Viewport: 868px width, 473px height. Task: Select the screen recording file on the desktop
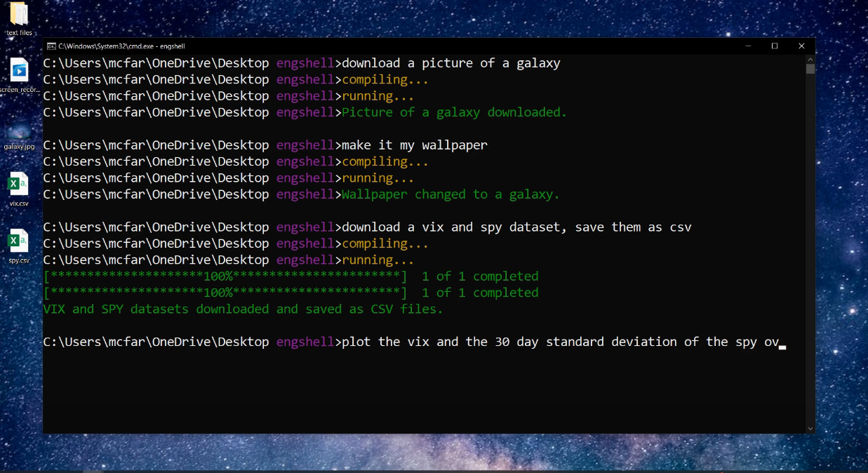[19, 76]
